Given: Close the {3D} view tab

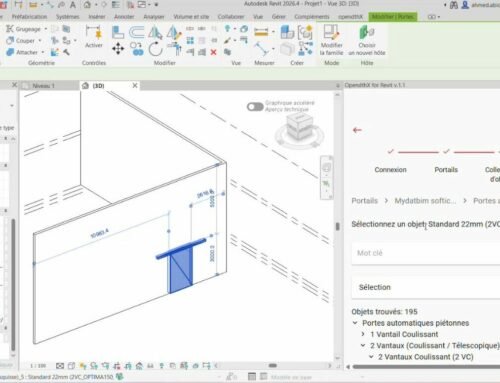Looking at the screenshot, I should [135, 86].
